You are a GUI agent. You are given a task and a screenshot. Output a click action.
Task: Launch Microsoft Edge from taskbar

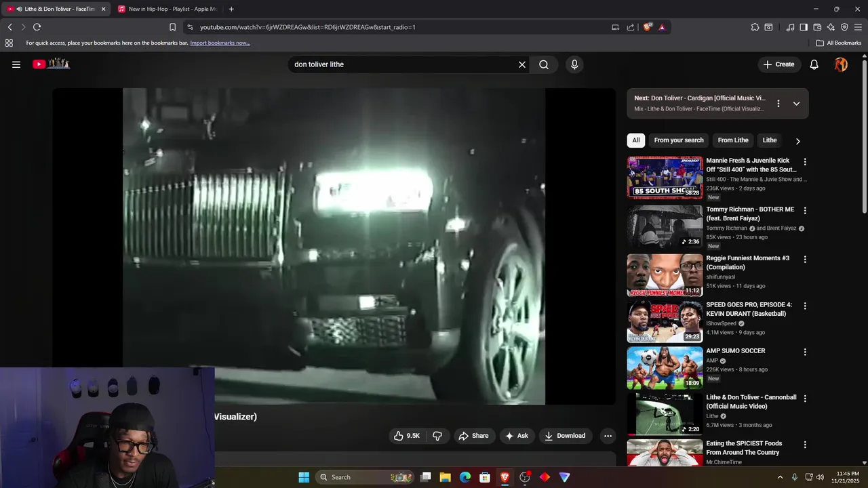tap(465, 477)
